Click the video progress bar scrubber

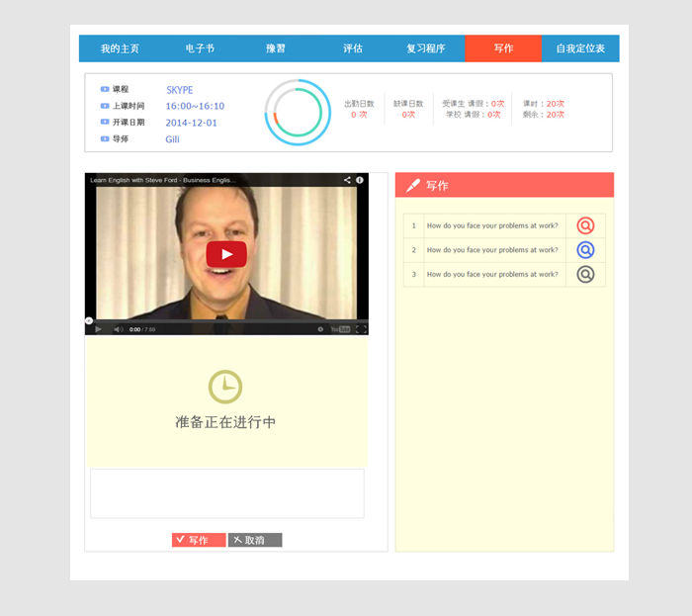[x=89, y=320]
